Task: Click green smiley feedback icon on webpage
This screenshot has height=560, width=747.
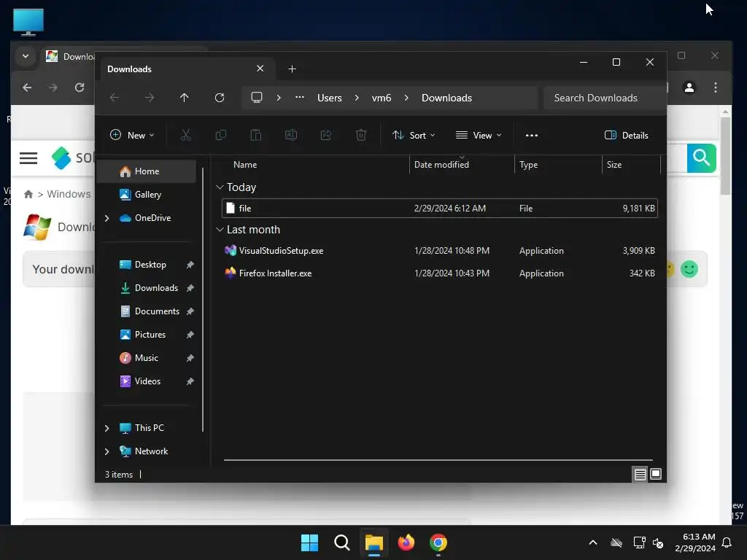Action: pos(689,269)
